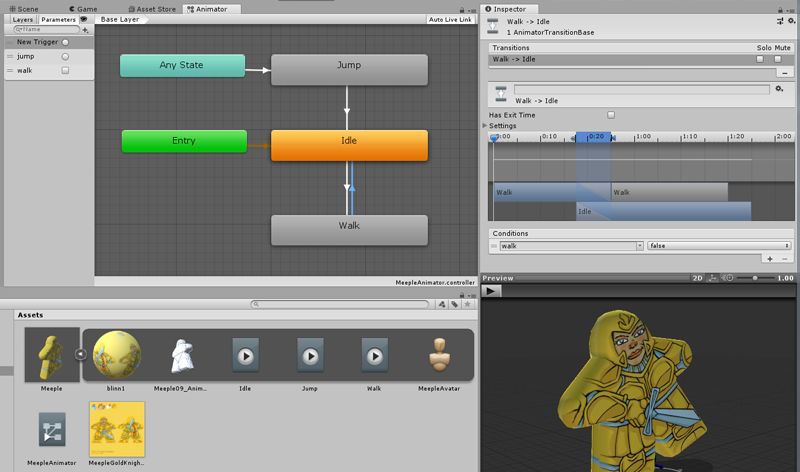800x472 pixels.
Task: Click the Base Layer breadcrumb
Action: pos(120,19)
